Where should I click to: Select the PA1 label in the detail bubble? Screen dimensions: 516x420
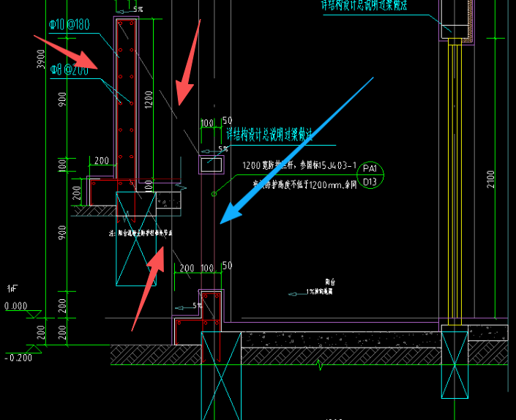[x=370, y=169]
